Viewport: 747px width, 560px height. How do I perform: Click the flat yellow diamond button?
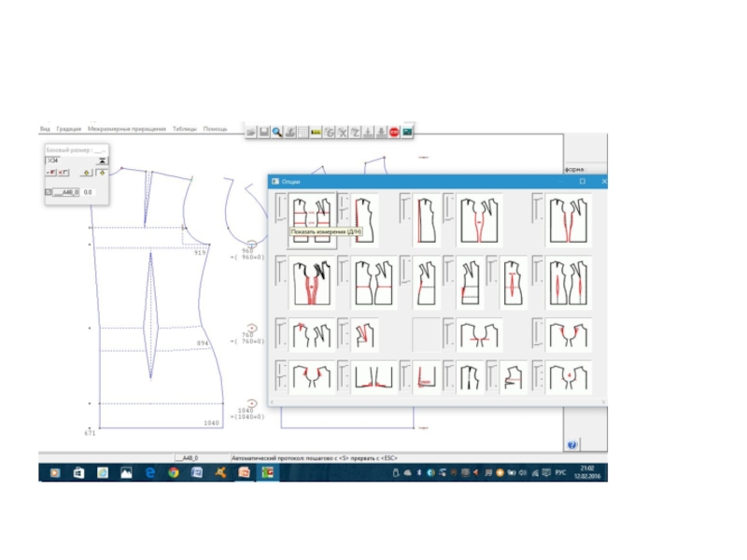[86, 173]
